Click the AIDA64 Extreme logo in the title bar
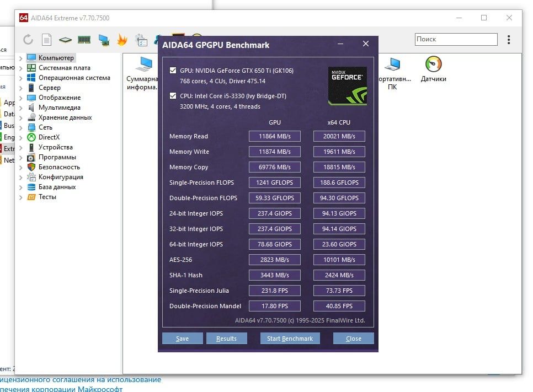The width and height of the screenshot is (533, 392). click(x=24, y=18)
